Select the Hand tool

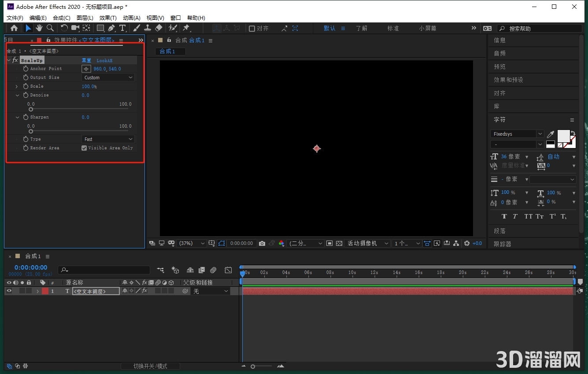[x=39, y=28]
